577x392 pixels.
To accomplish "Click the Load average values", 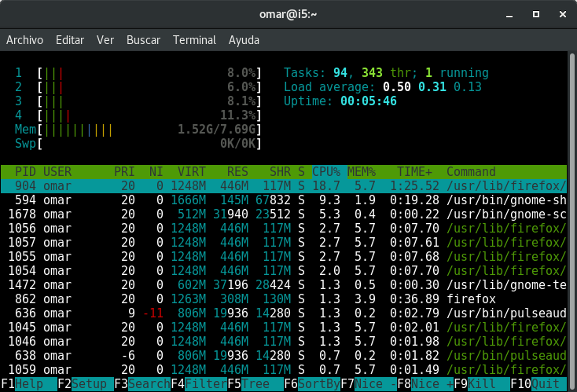I will [432, 86].
